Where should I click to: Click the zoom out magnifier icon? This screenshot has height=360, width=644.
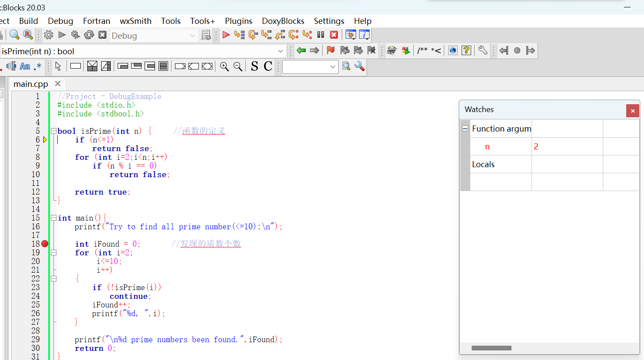click(x=238, y=66)
